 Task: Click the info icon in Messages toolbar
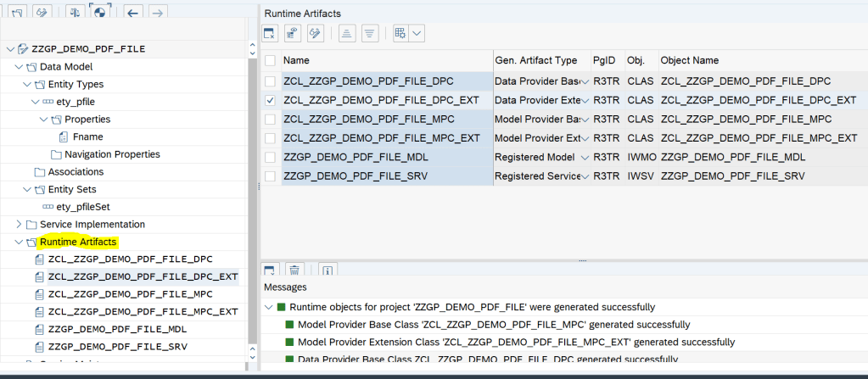327,270
